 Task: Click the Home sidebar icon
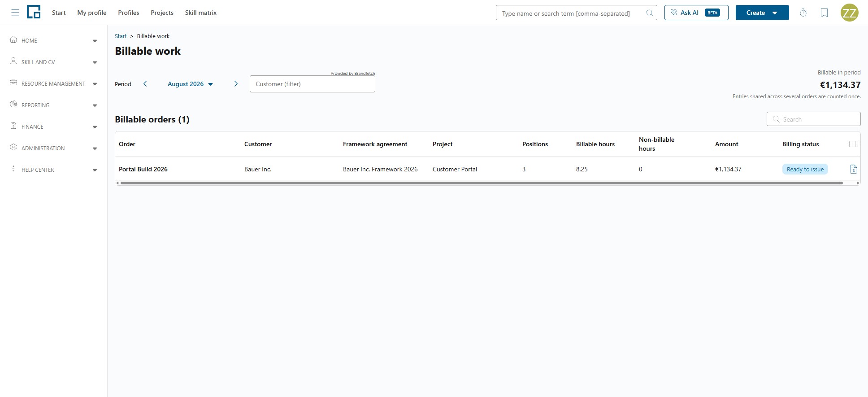coord(13,39)
